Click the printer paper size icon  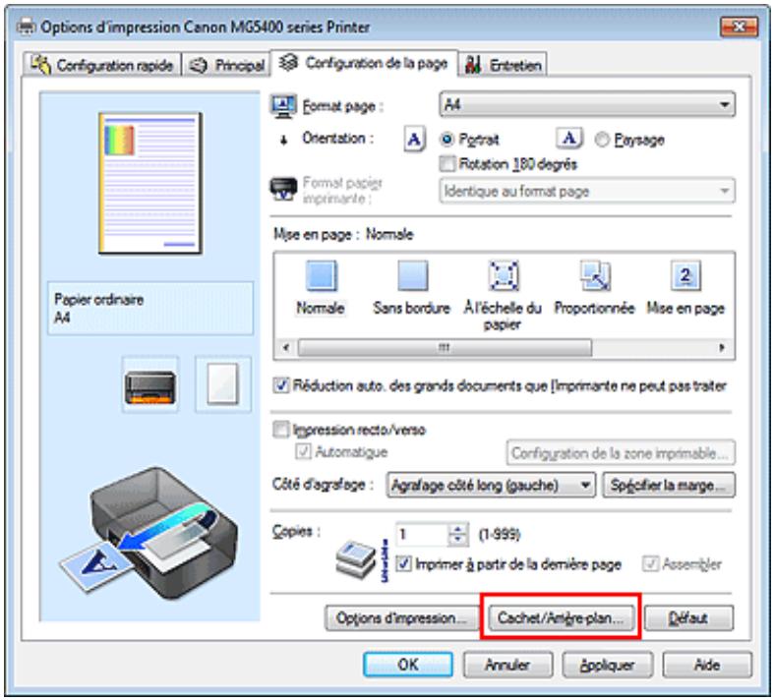283,190
